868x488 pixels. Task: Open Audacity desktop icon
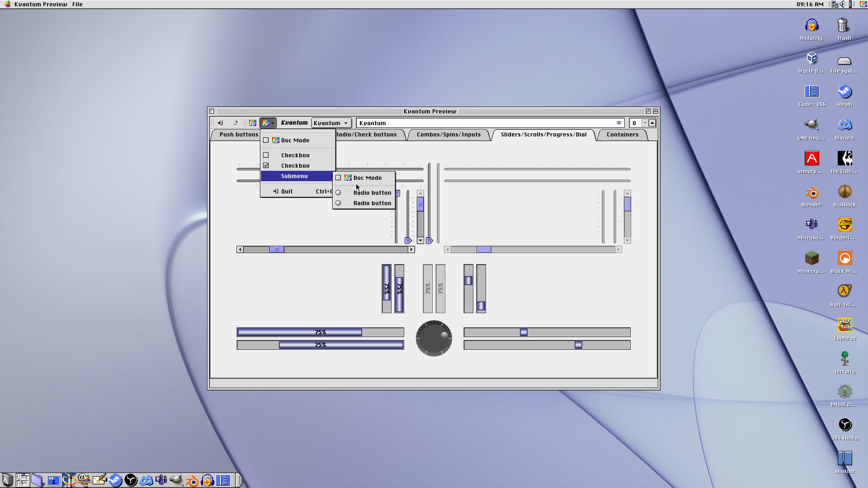811,30
